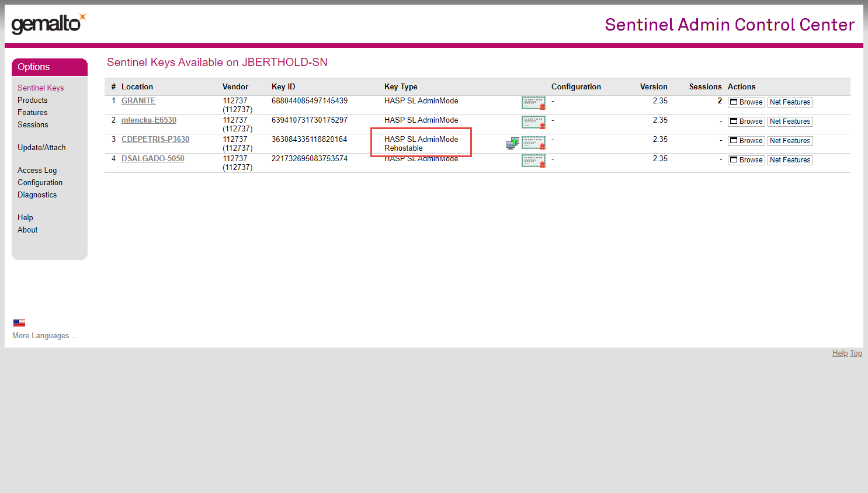
Task: Click the license certificate icon in mlencka-E6530 row
Action: 533,123
